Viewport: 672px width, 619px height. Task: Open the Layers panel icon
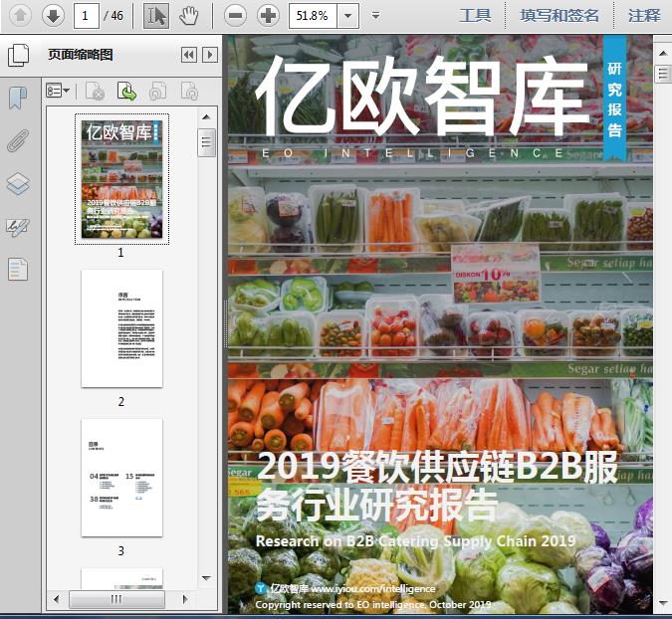18,184
